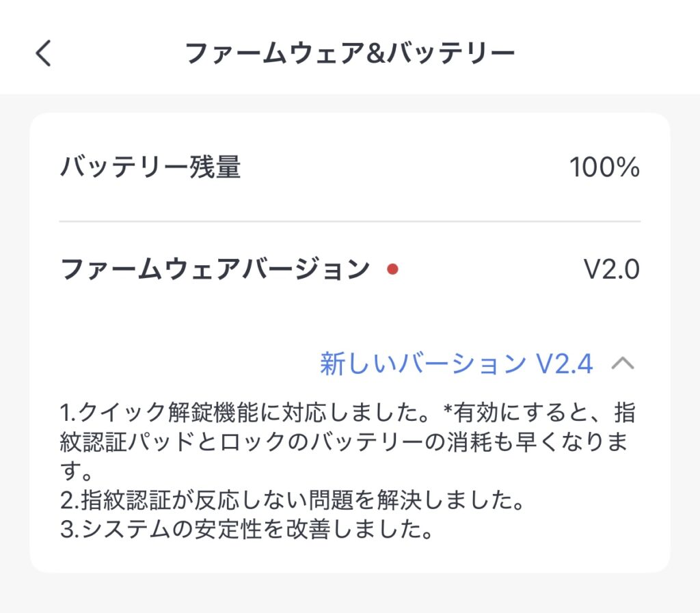Tap the ファームウェアバージョン label
700x613 pixels.
[x=215, y=270]
